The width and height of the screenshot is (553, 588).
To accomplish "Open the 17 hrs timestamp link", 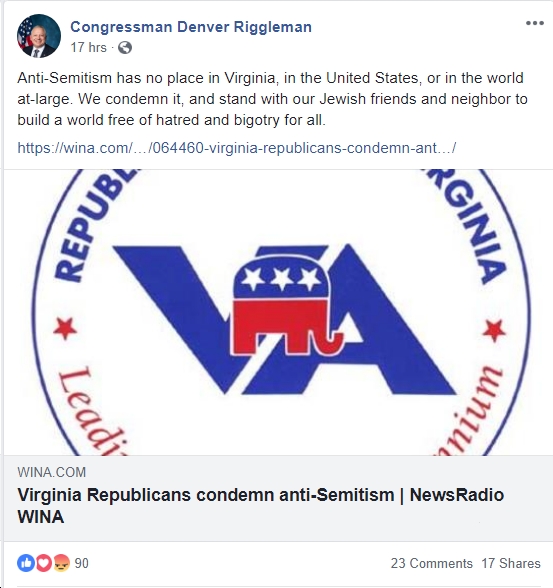I will pos(88,48).
